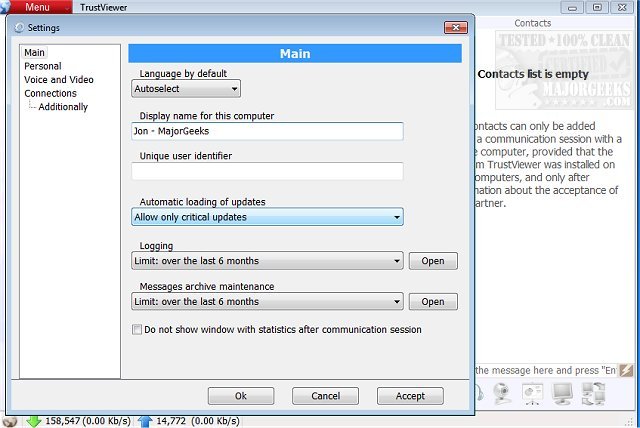Click the download counter '158,547 (0.00 Kb/s)'
The height and width of the screenshot is (428, 640).
pyautogui.click(x=88, y=421)
